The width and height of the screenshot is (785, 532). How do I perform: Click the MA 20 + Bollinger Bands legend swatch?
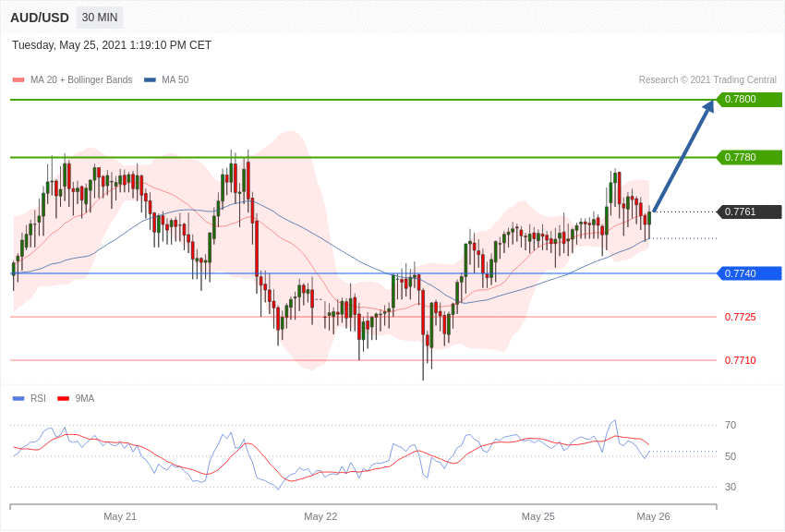[x=18, y=80]
